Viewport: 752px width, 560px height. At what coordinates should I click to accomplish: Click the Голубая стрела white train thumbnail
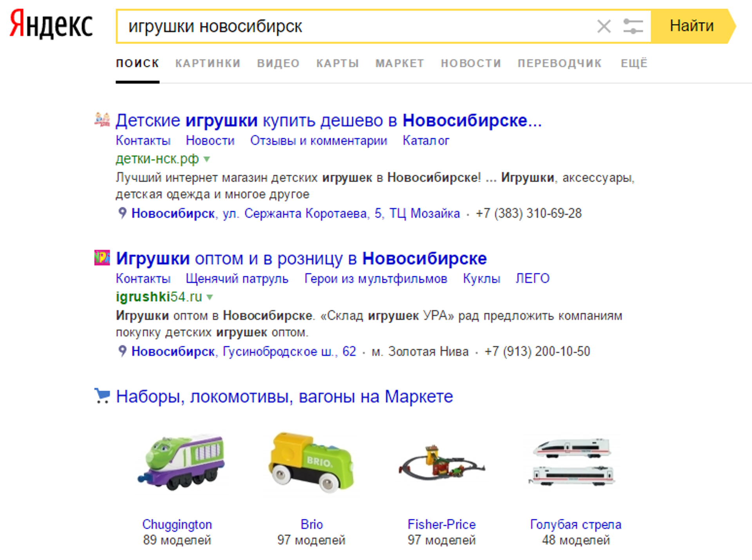point(572,462)
